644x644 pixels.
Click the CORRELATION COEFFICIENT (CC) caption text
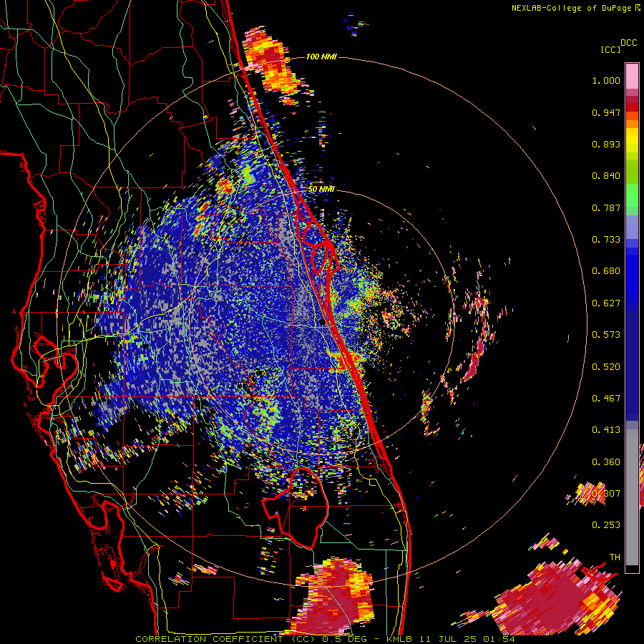225,639
